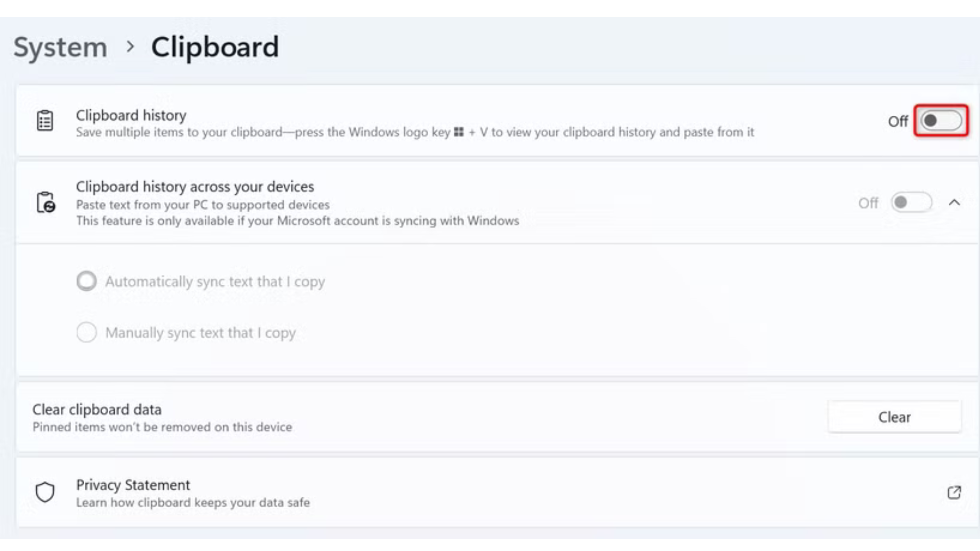Click the Microsoft account syncing notice text
Image resolution: width=980 pixels, height=551 pixels.
coord(298,221)
